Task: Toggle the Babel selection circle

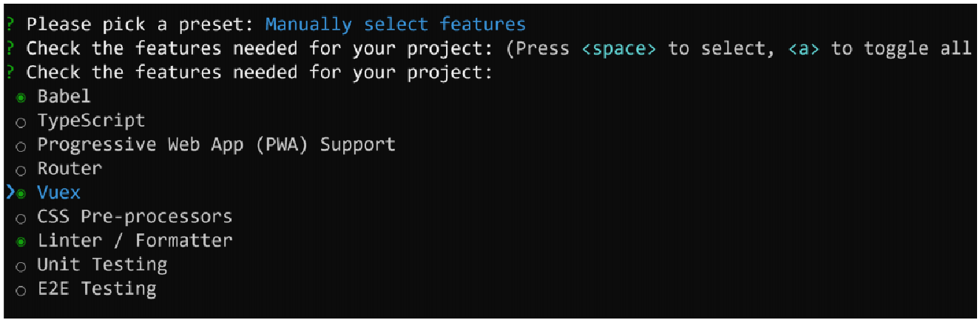Action: point(21,98)
